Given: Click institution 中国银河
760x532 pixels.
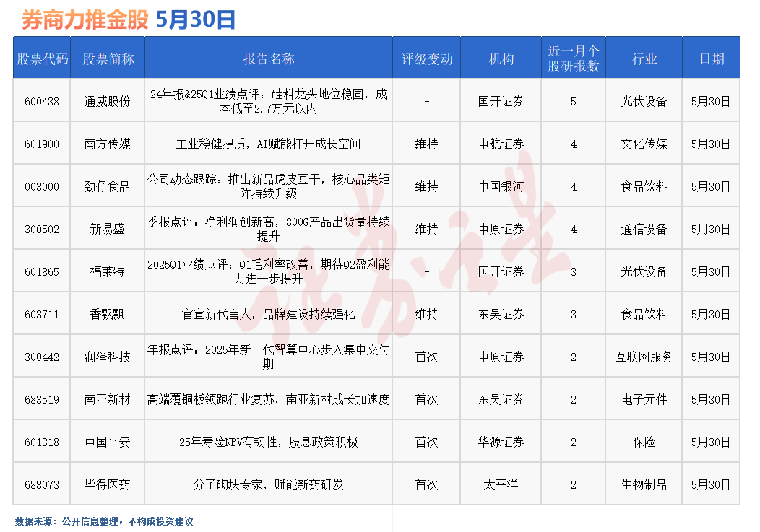Looking at the screenshot, I should [501, 186].
